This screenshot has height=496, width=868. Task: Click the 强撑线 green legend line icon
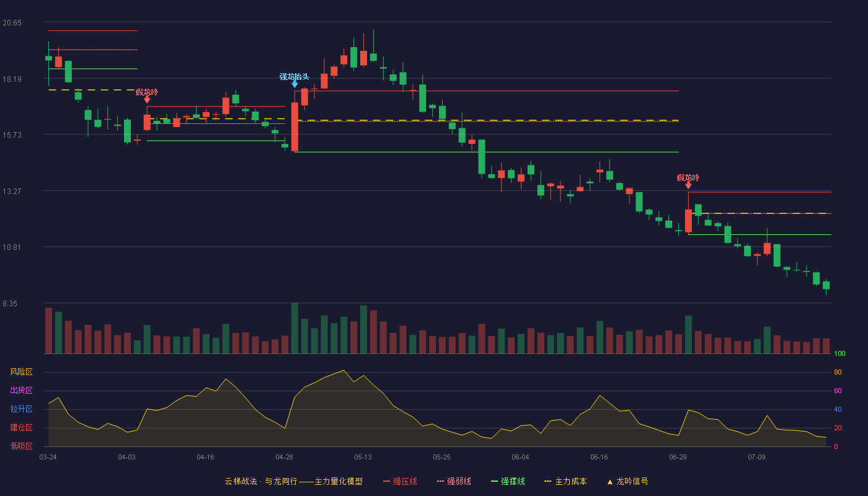tap(494, 482)
